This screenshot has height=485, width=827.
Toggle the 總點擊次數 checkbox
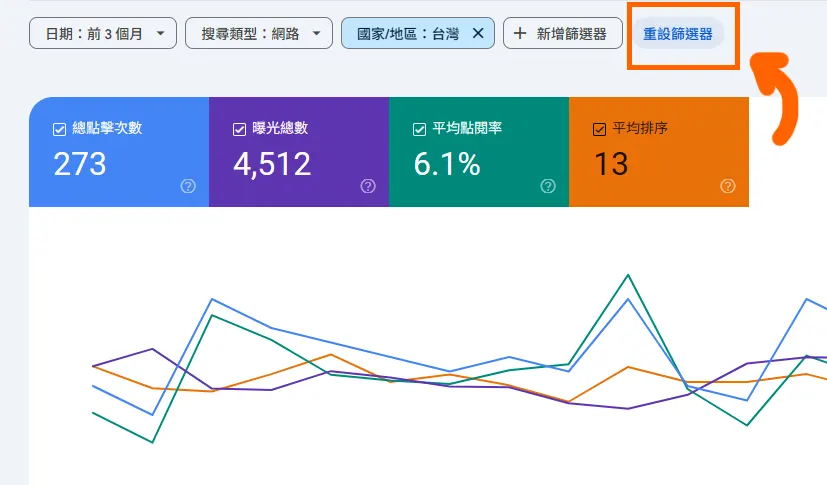[60, 129]
